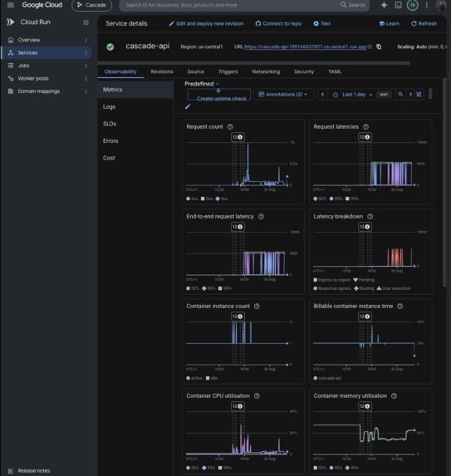Click annotation marker on Request count chart
451x476 pixels.
click(238, 137)
